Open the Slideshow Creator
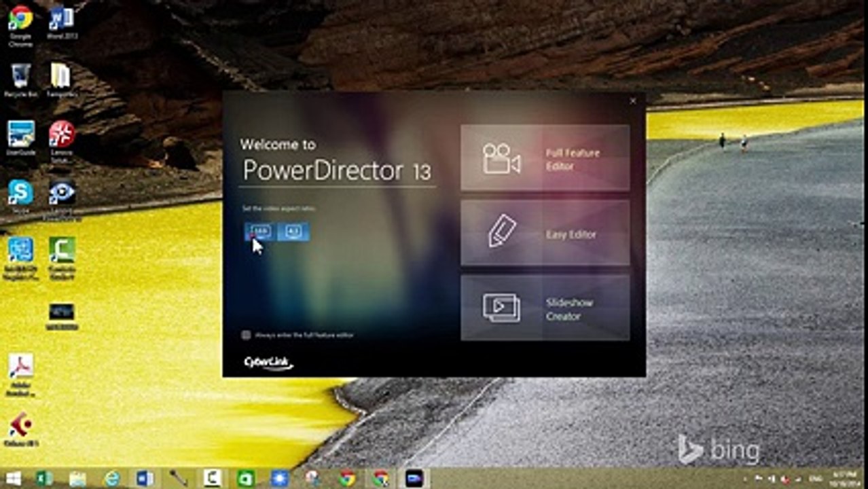This screenshot has height=489, width=868. (x=545, y=308)
